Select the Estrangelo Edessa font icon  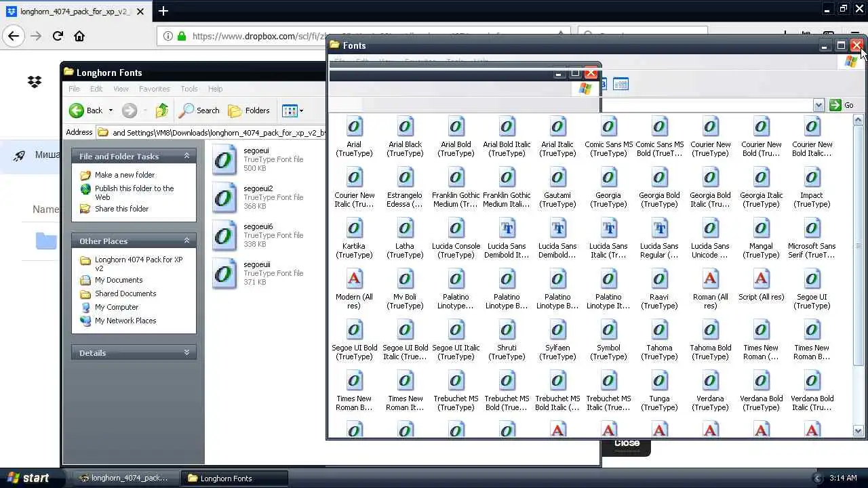pos(405,178)
